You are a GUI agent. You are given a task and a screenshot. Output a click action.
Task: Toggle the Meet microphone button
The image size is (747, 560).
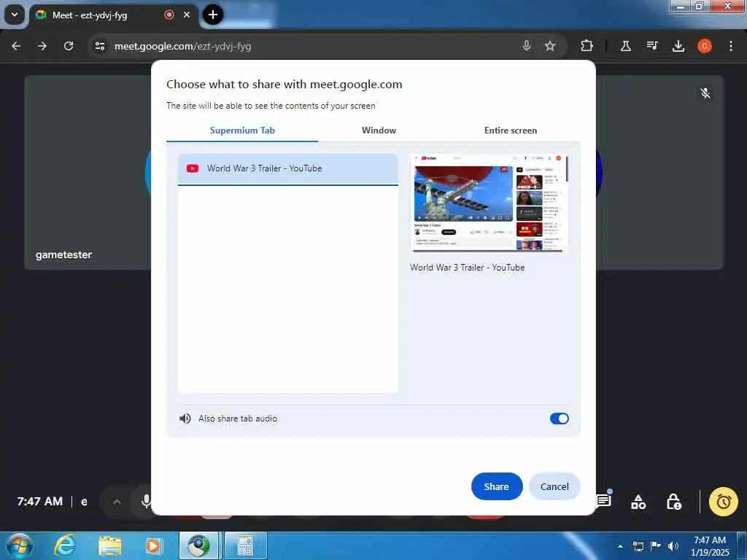coord(146,501)
